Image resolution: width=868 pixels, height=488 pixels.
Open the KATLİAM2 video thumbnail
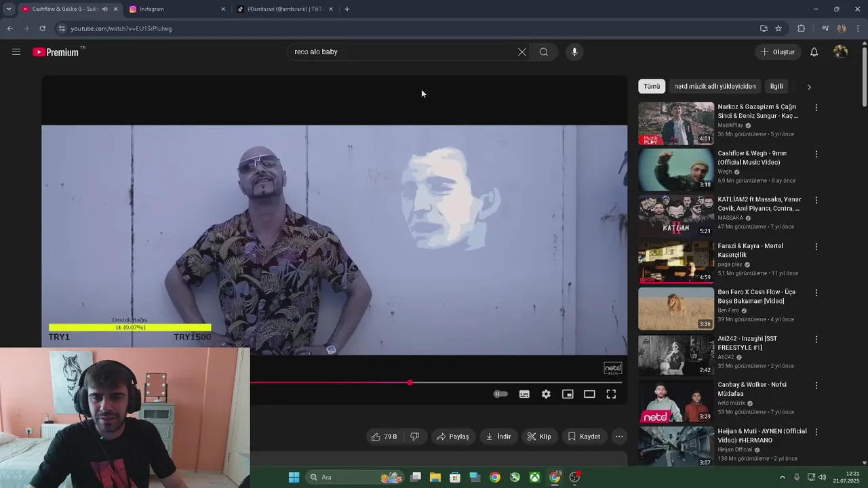click(676, 216)
